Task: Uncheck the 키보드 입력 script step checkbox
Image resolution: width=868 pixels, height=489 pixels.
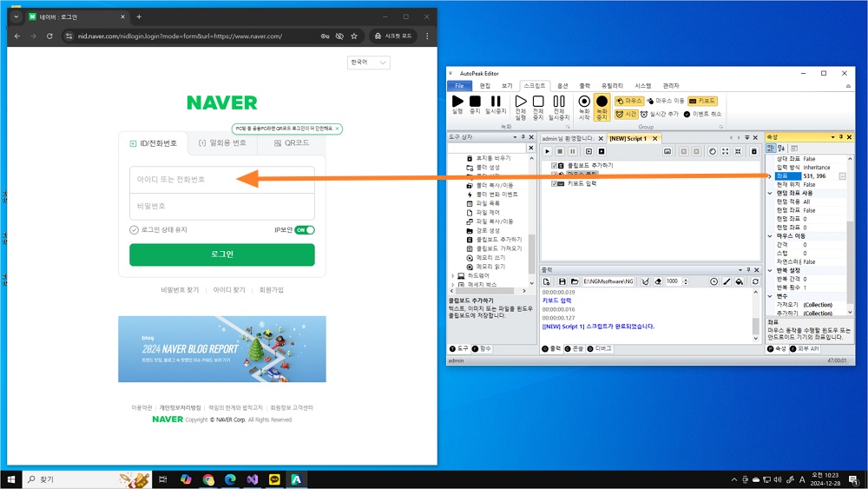Action: click(554, 183)
